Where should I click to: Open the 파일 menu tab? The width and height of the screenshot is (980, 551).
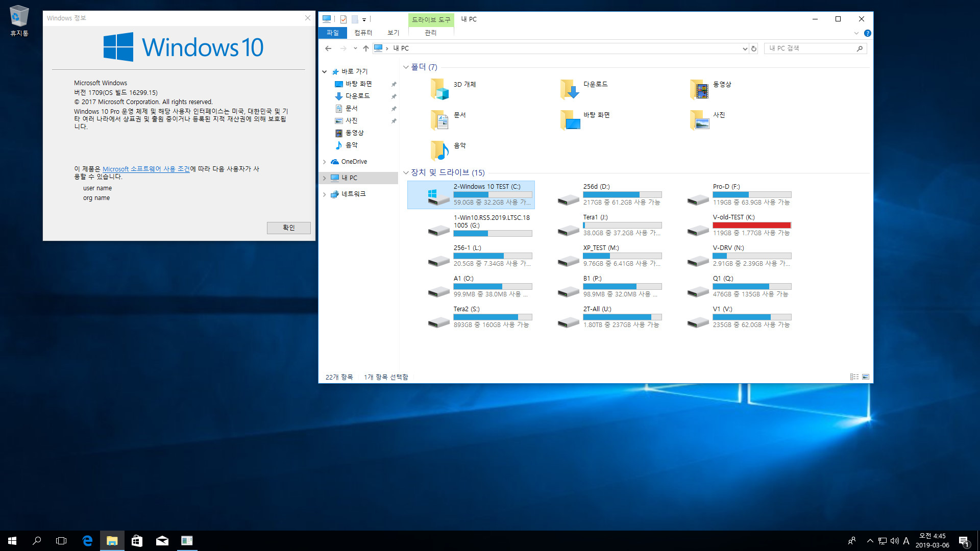click(333, 33)
